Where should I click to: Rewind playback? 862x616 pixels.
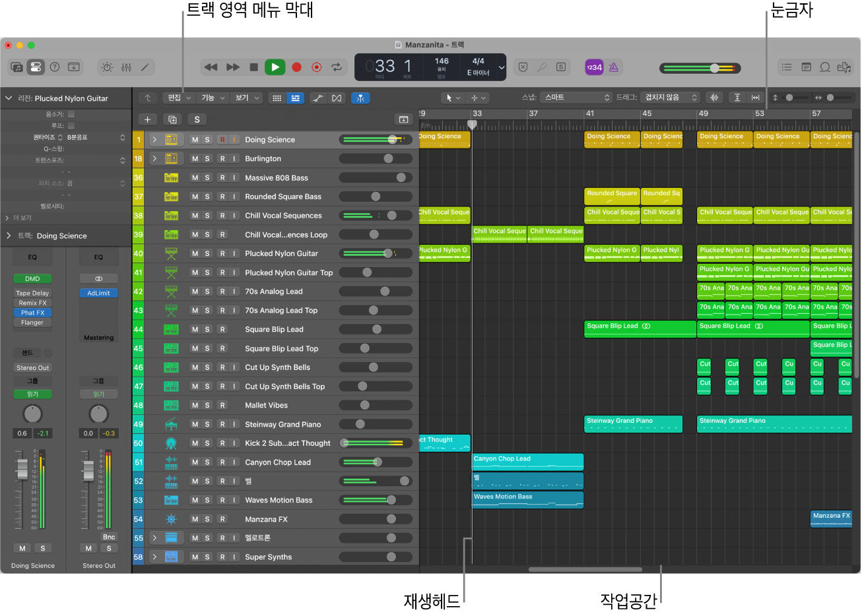(211, 67)
